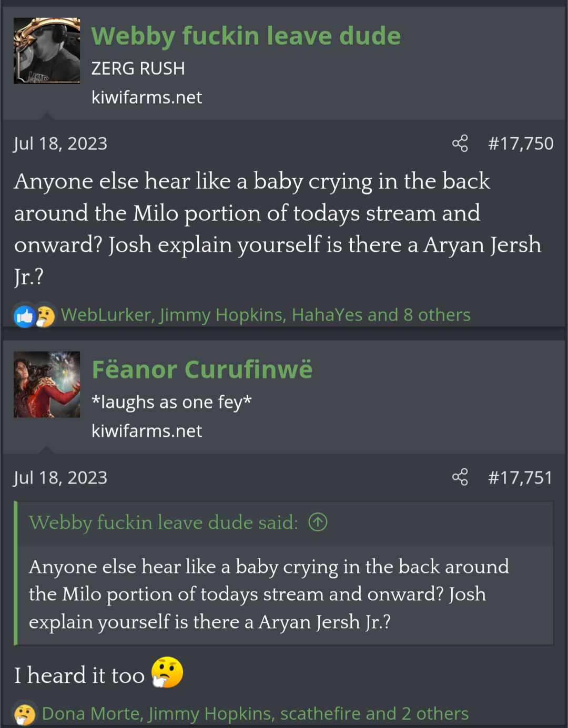568x728 pixels.
Task: Visit the "Webby fuckin leave dude" username profile
Action: [x=246, y=36]
